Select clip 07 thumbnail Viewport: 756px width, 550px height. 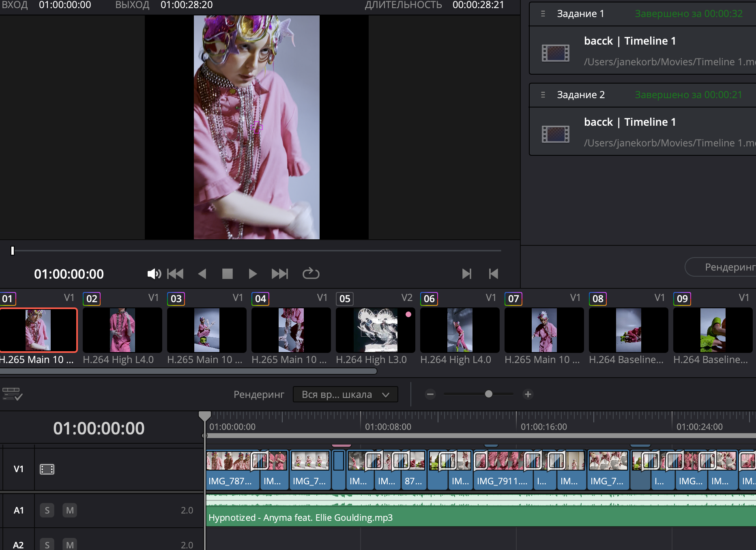point(544,330)
